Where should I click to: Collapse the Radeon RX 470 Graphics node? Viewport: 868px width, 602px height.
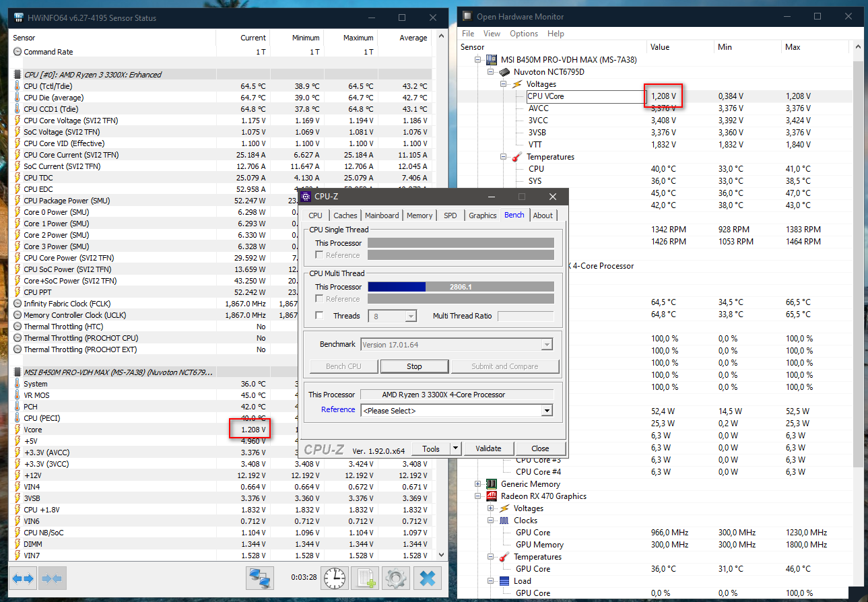478,496
